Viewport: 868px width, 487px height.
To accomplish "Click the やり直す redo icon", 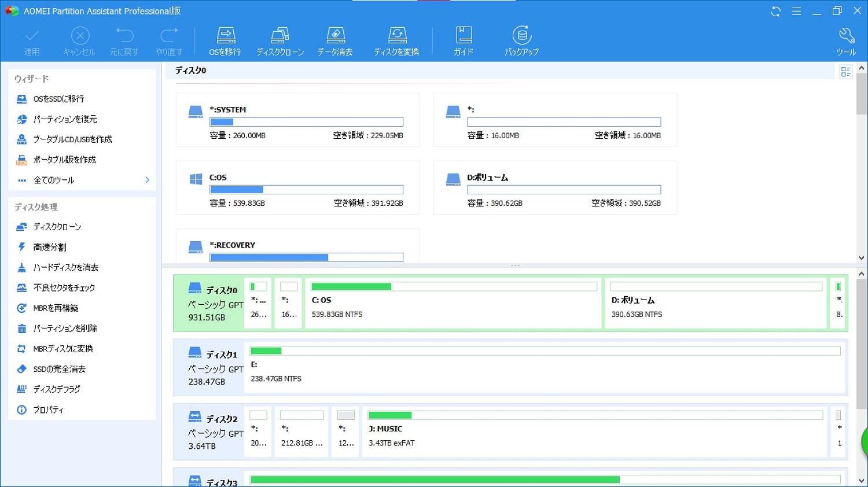I will click(169, 41).
